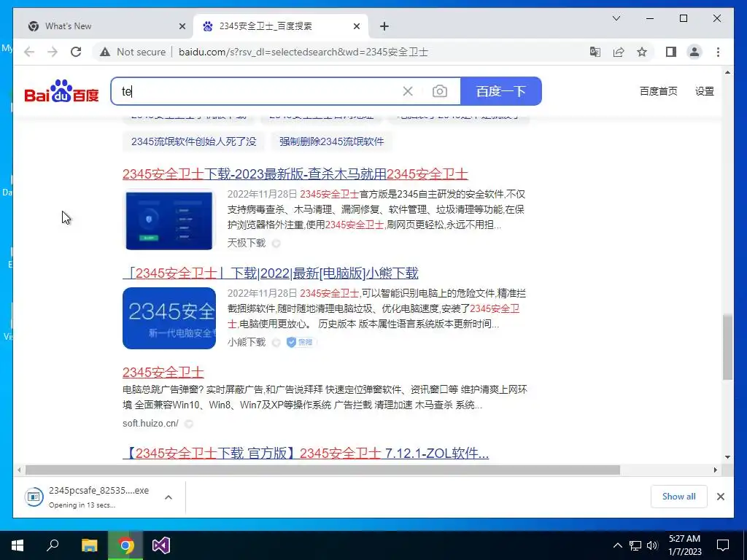Open Windows notification center
Viewport: 747px width, 560px height.
[x=723, y=545]
